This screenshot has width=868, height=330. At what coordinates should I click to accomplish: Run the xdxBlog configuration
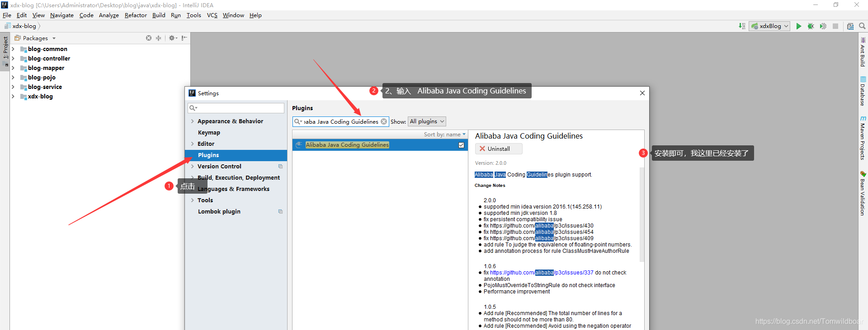coord(798,26)
